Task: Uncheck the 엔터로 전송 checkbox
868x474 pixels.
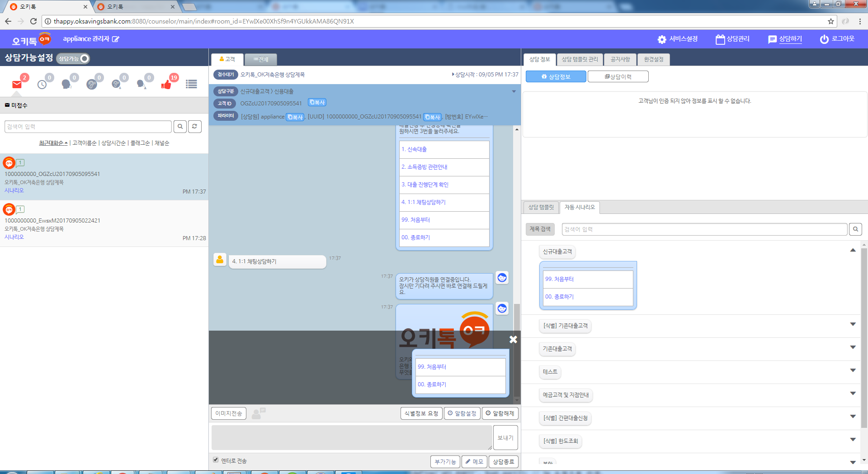Action: pos(216,460)
